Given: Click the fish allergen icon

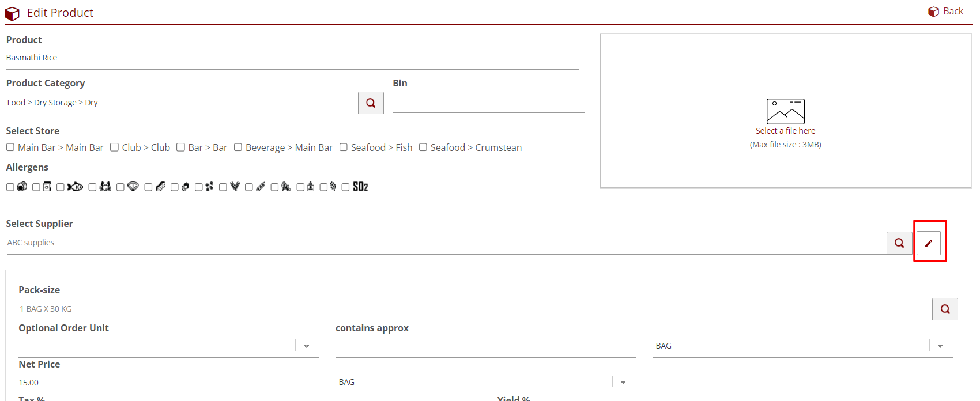Looking at the screenshot, I should point(75,187).
